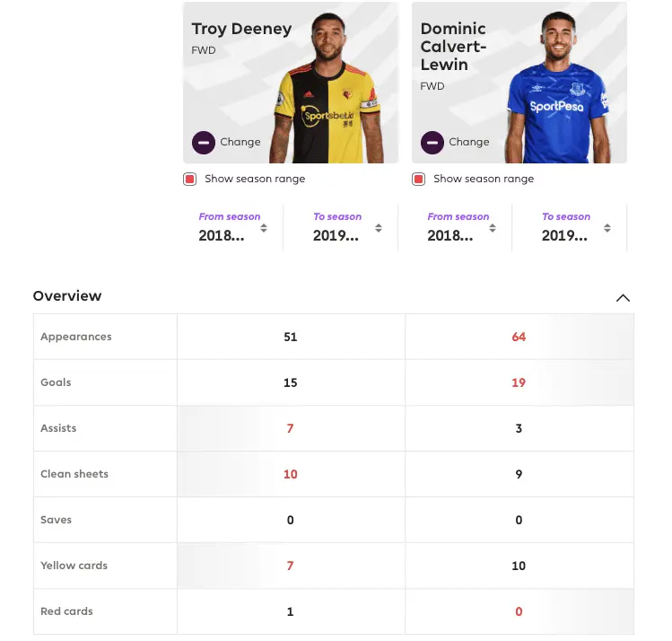Uncheck Show season range for Troy Deeney
Viewport: 672px width, 641px height.
190,179
